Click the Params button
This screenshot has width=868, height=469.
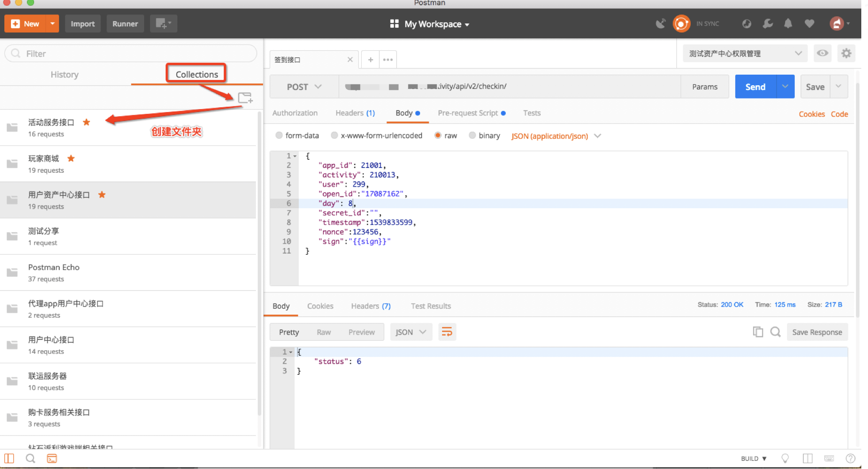coord(705,87)
